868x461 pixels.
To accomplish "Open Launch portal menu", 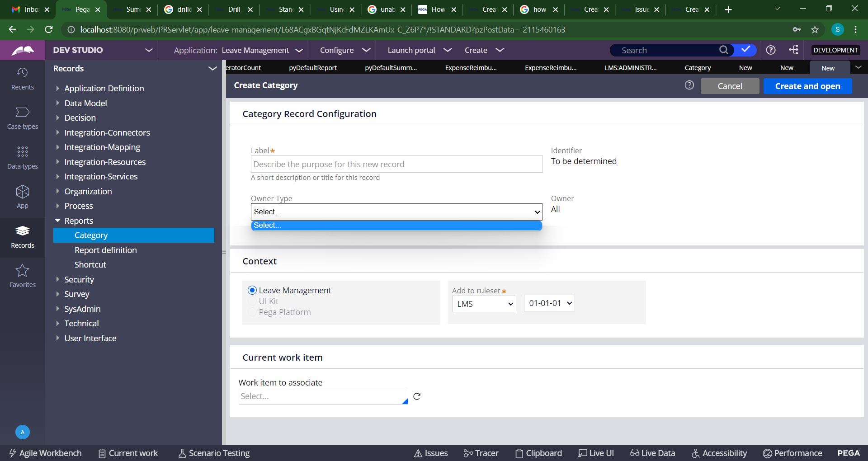I will tap(420, 50).
